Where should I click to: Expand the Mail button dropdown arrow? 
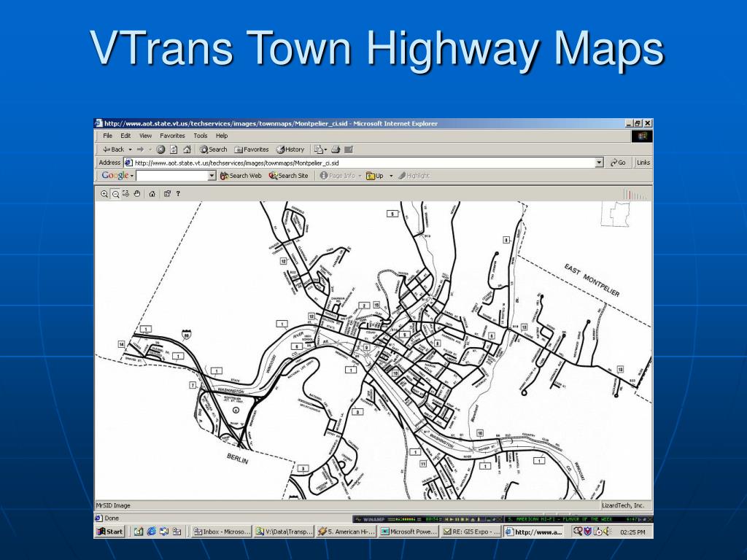coord(326,149)
